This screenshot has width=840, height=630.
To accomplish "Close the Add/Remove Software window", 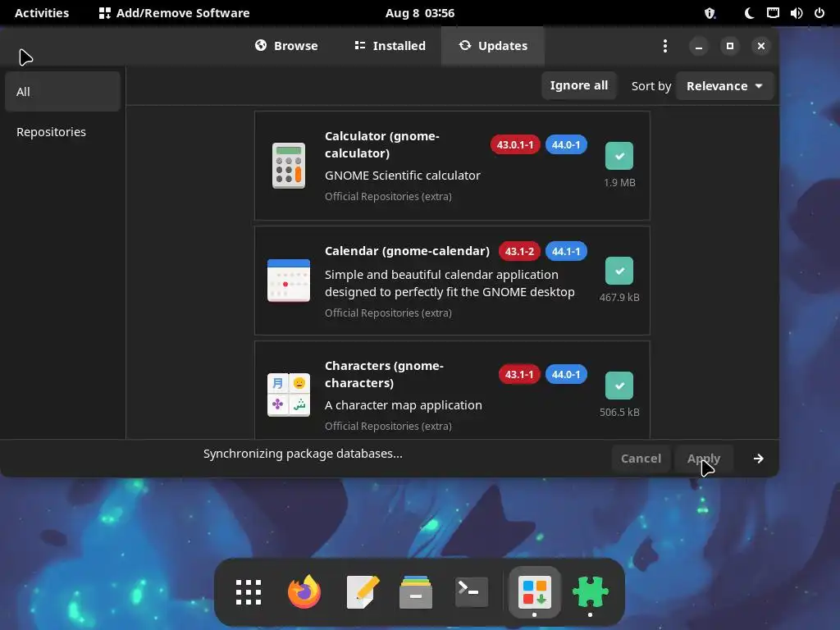I will pyautogui.click(x=760, y=46).
